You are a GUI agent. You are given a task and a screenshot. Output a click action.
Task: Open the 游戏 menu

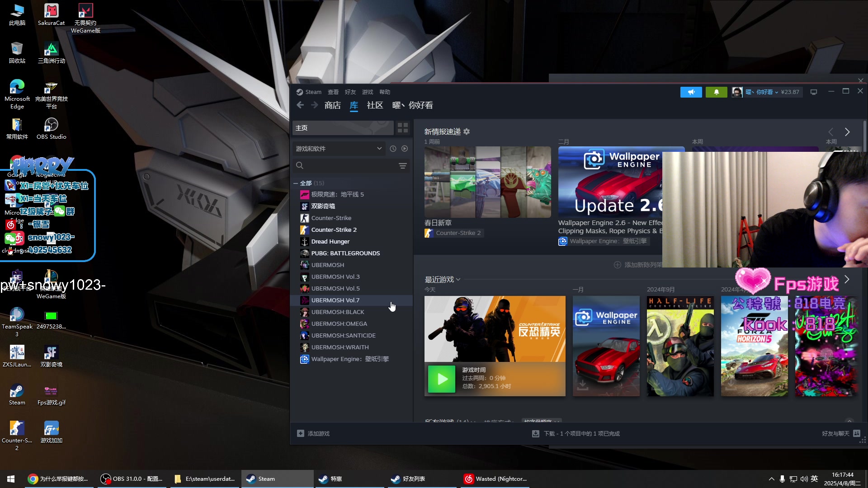(x=368, y=92)
